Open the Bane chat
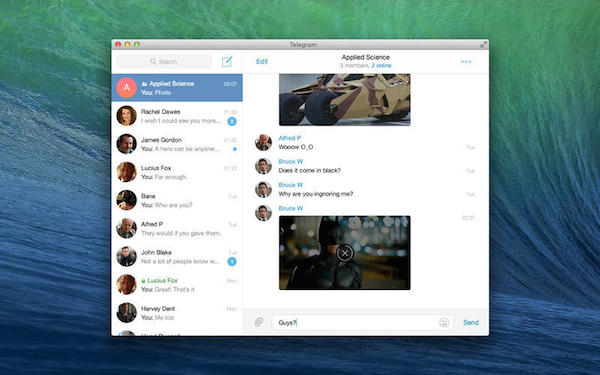The width and height of the screenshot is (600, 375). tap(177, 200)
